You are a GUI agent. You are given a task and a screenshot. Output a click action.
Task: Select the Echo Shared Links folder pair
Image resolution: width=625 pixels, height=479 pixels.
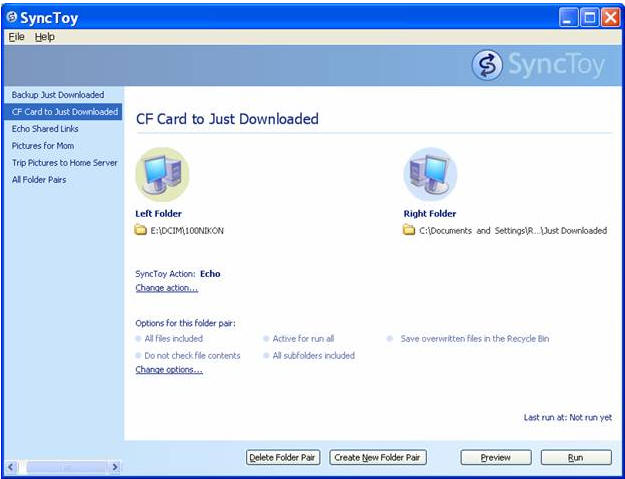pyautogui.click(x=45, y=129)
